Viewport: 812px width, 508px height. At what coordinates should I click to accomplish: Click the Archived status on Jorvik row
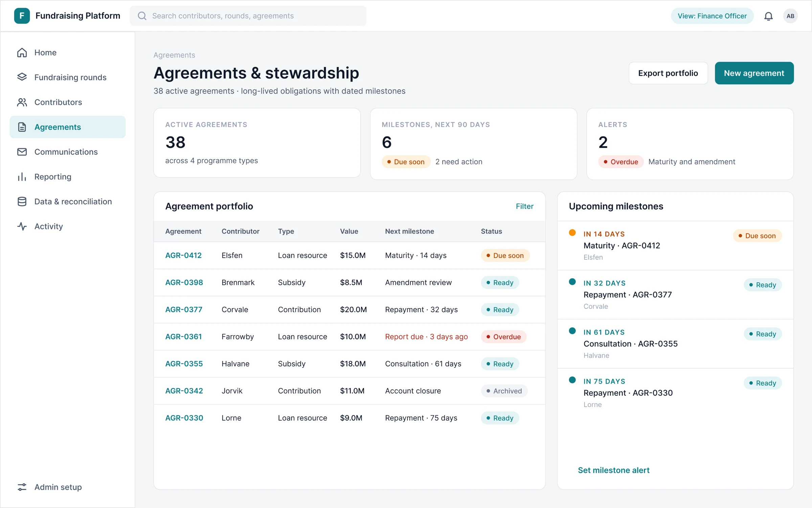[504, 391]
